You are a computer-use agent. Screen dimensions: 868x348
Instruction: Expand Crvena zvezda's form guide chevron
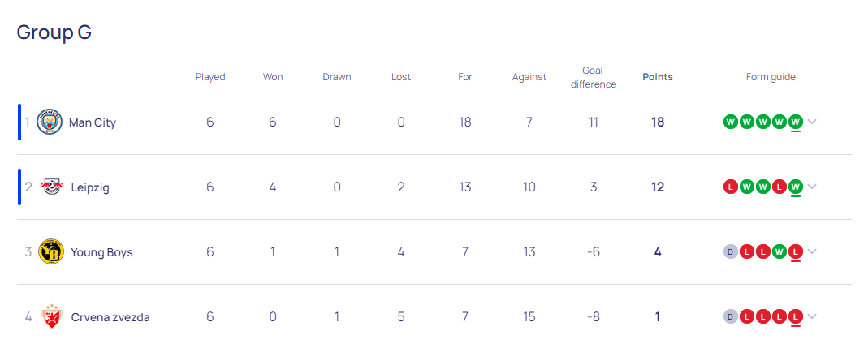(x=812, y=317)
